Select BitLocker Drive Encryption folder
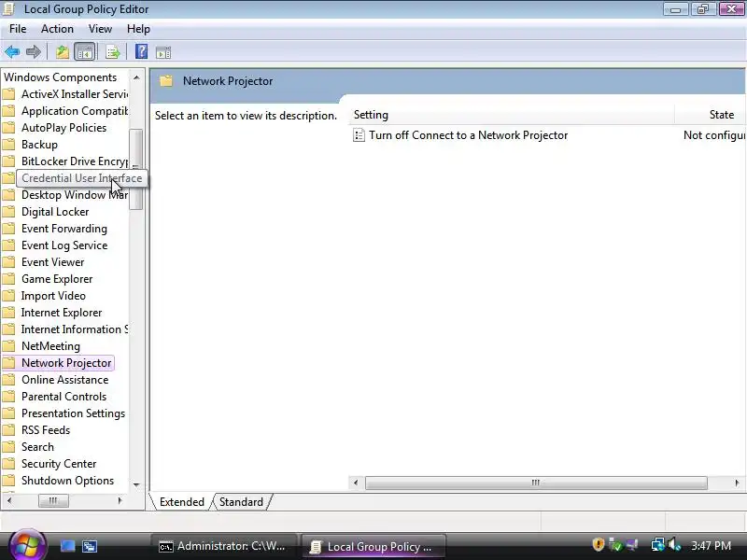This screenshot has height=560, width=747. pos(75,161)
